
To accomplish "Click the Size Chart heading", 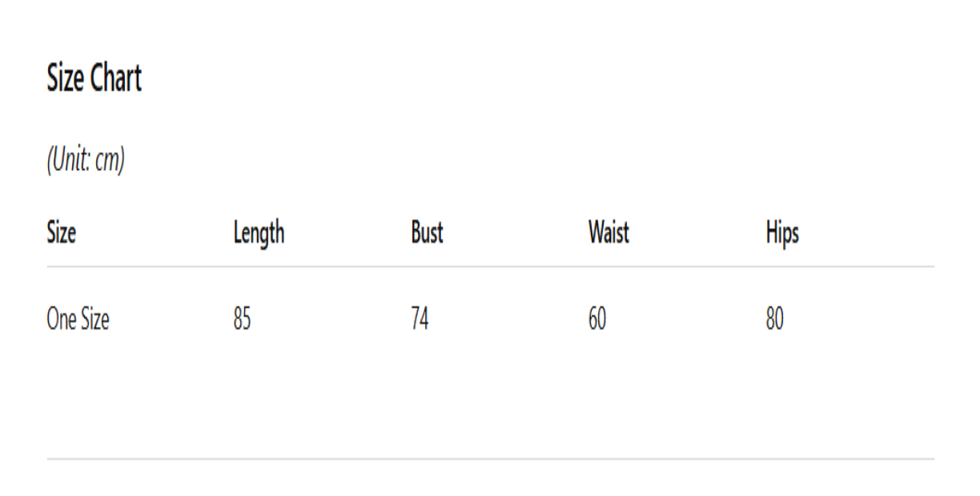I will [94, 79].
